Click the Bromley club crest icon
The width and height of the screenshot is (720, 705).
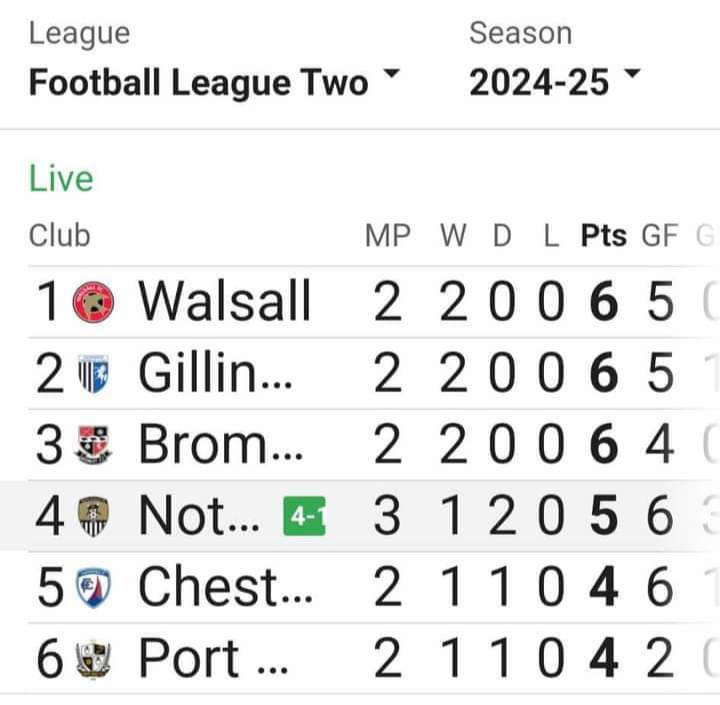93,445
